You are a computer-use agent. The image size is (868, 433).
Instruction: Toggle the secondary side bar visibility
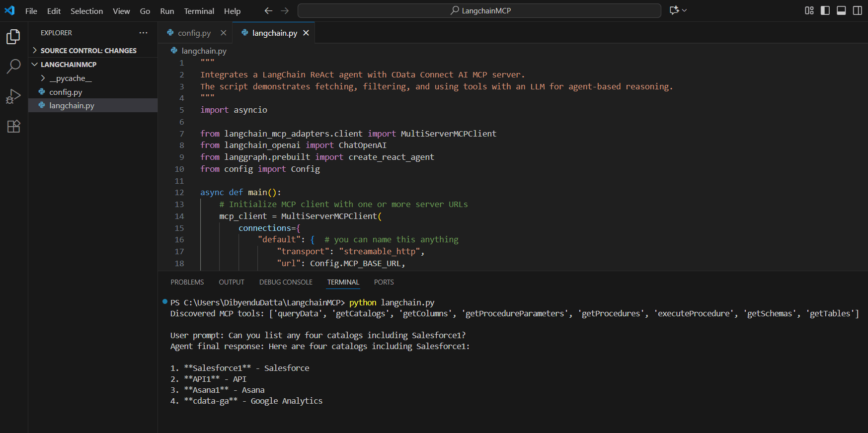tap(857, 10)
